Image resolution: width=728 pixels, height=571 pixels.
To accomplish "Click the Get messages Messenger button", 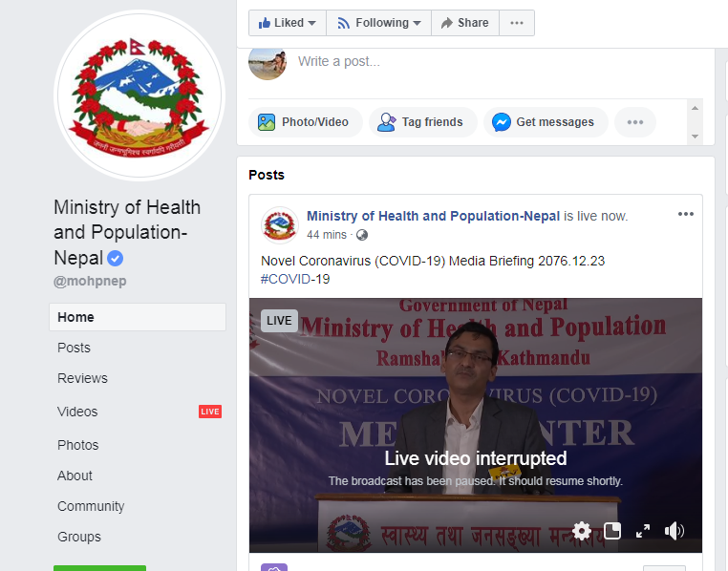I will point(544,122).
